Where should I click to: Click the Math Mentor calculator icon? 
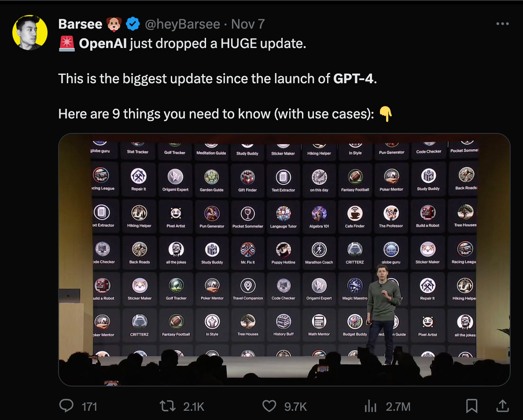[x=319, y=321]
